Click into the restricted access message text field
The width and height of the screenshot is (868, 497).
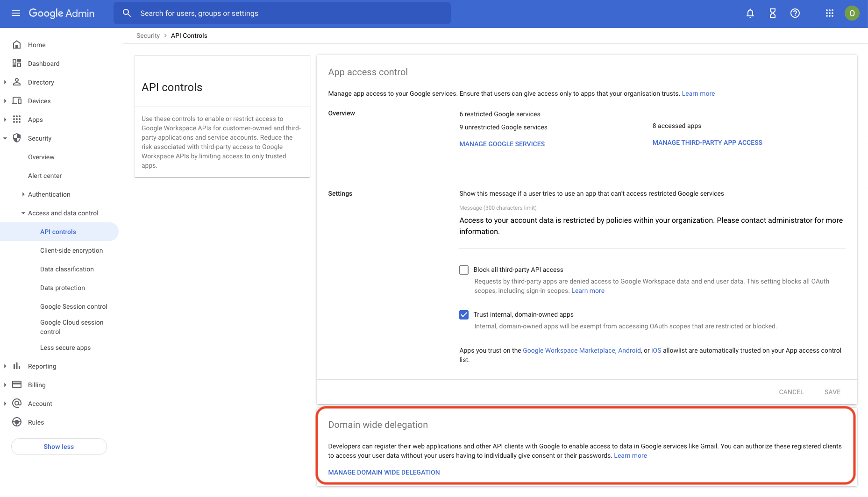(652, 226)
